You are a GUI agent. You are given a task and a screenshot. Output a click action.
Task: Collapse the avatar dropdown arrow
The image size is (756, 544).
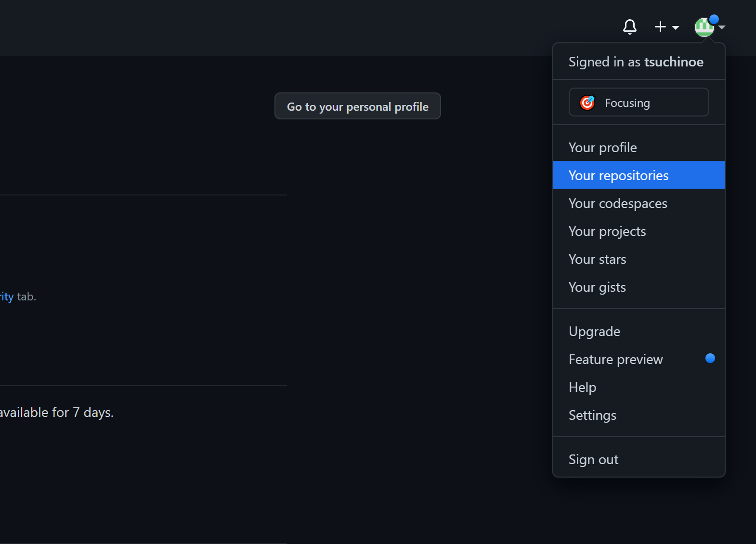[x=722, y=27]
